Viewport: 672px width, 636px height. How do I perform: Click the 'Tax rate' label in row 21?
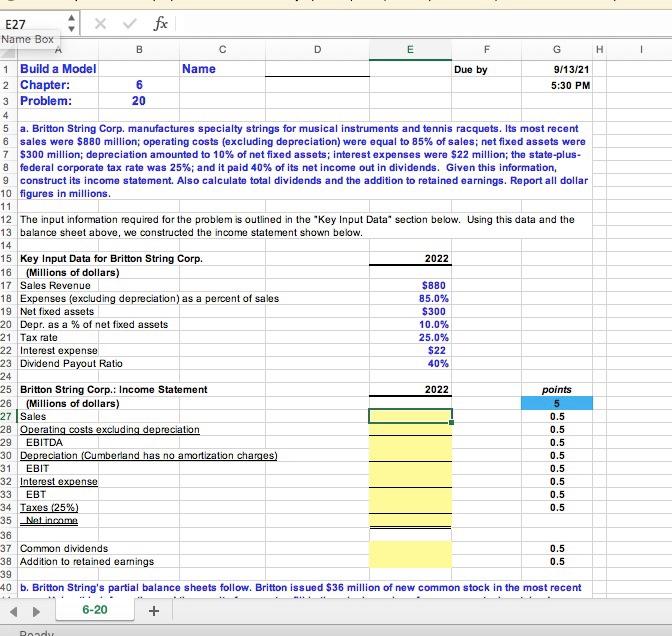(x=39, y=338)
